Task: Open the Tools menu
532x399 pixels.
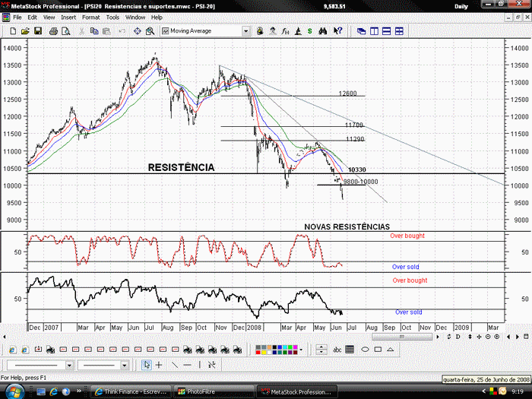Action: 112,17
